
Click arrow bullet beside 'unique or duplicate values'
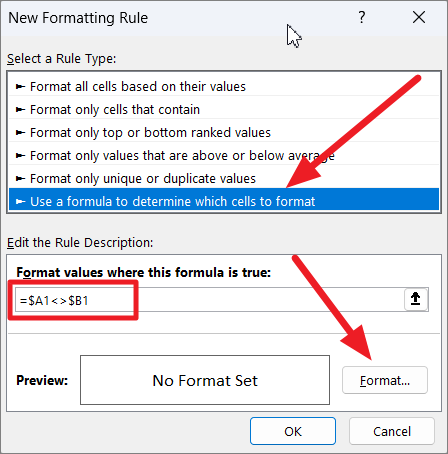(x=20, y=179)
